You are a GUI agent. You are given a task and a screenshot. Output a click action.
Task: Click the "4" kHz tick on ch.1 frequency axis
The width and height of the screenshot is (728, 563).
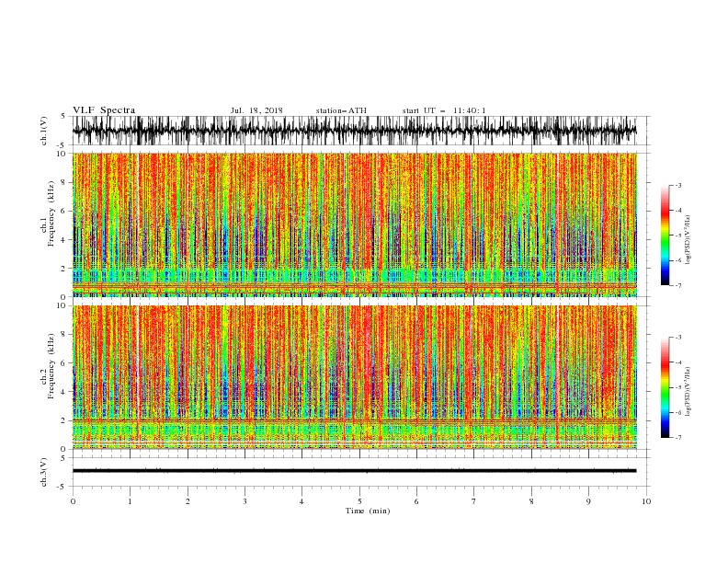(x=63, y=240)
